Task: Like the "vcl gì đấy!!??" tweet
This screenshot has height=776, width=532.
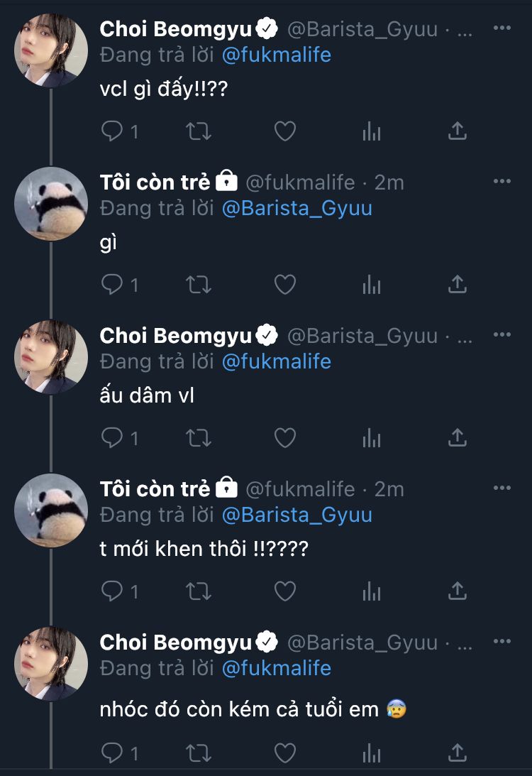Action: pos(284,131)
